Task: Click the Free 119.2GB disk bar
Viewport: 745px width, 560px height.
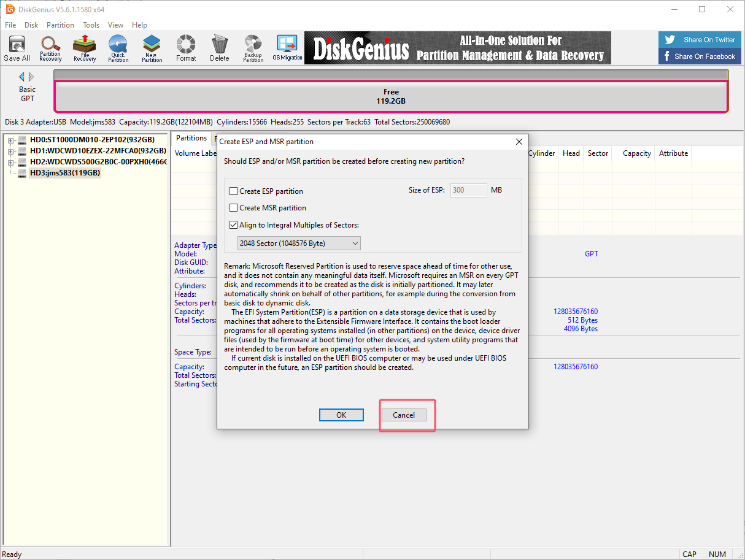Action: coord(391,96)
